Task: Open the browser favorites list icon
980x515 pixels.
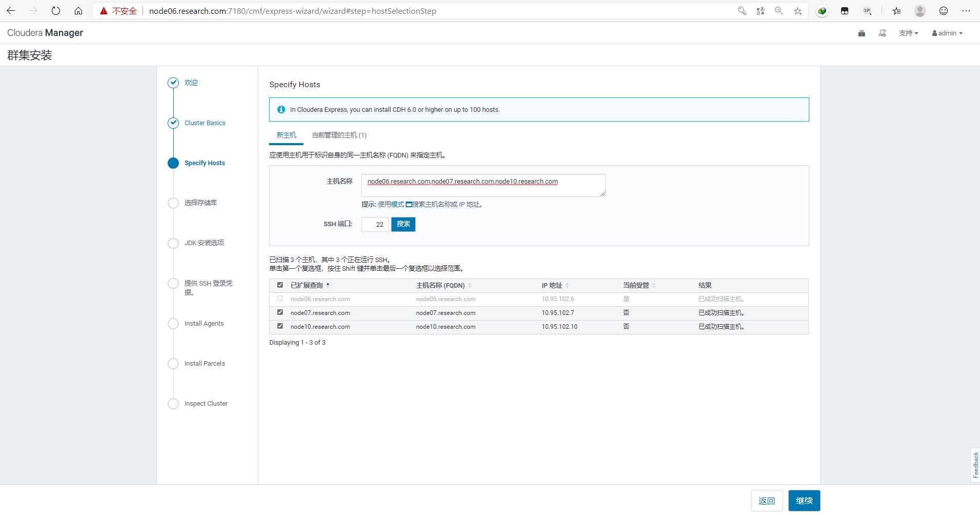Action: pyautogui.click(x=896, y=11)
